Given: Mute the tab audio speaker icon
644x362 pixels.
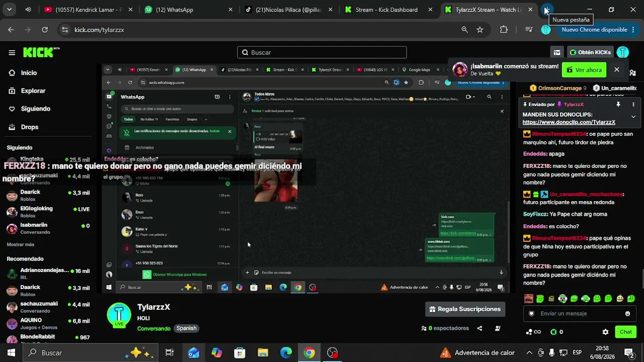Looking at the screenshot, I should pos(28,10).
